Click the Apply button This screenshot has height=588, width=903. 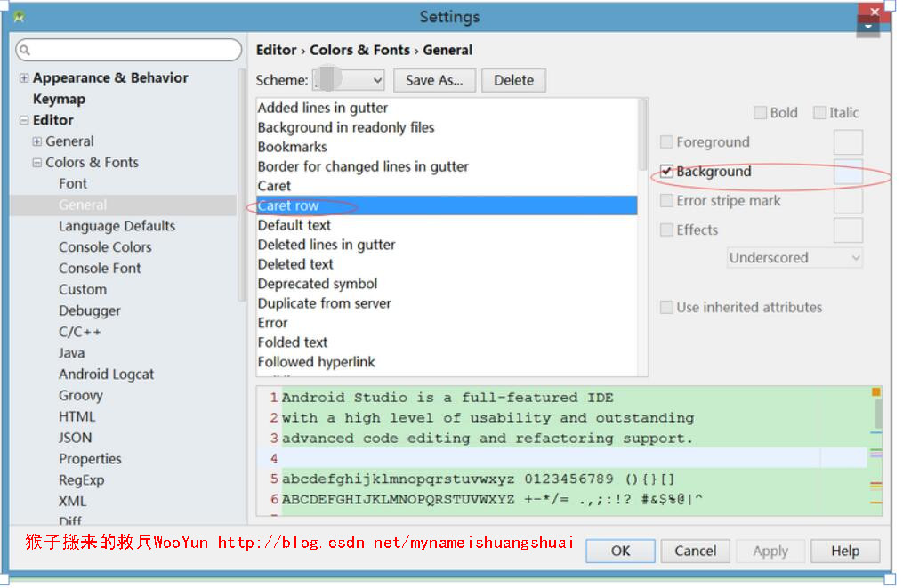(770, 552)
